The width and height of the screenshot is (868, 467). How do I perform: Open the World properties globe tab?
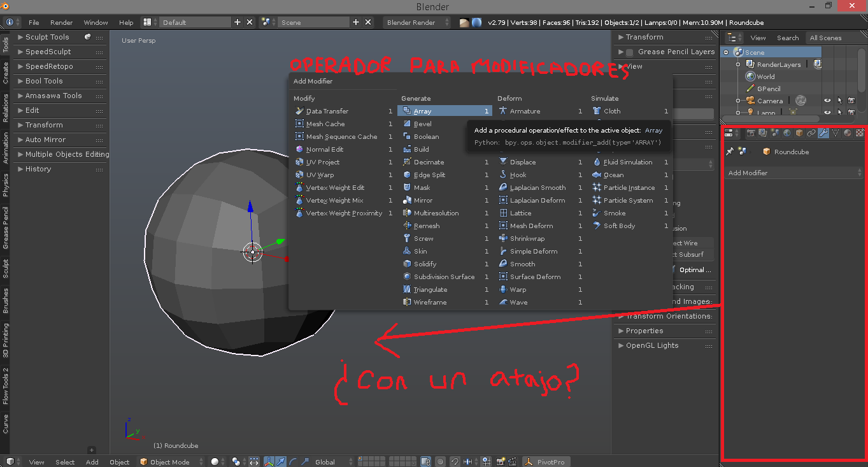tap(787, 133)
